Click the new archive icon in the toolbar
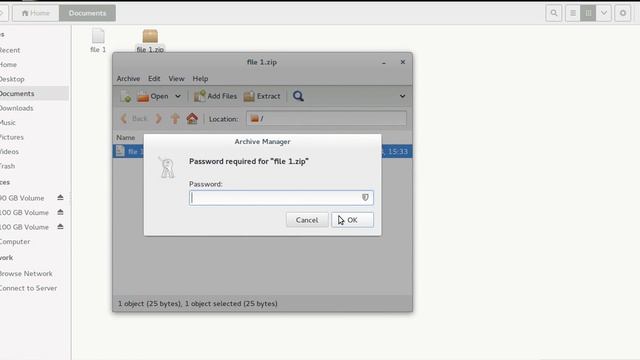The width and height of the screenshot is (640, 360). click(126, 96)
